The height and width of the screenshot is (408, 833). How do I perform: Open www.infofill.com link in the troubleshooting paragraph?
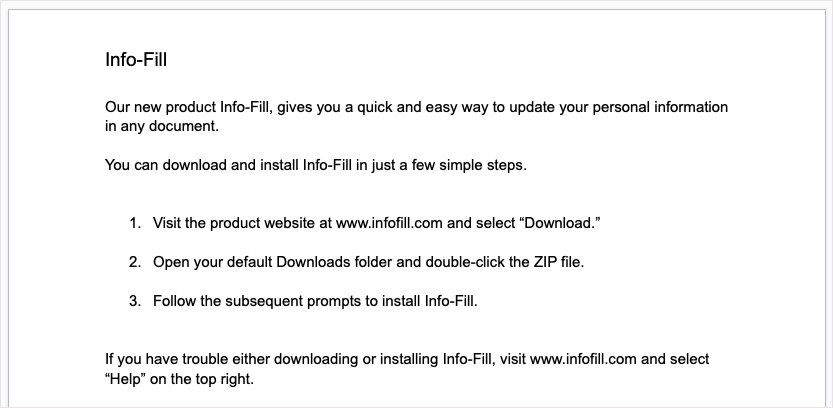pyautogui.click(x=583, y=359)
